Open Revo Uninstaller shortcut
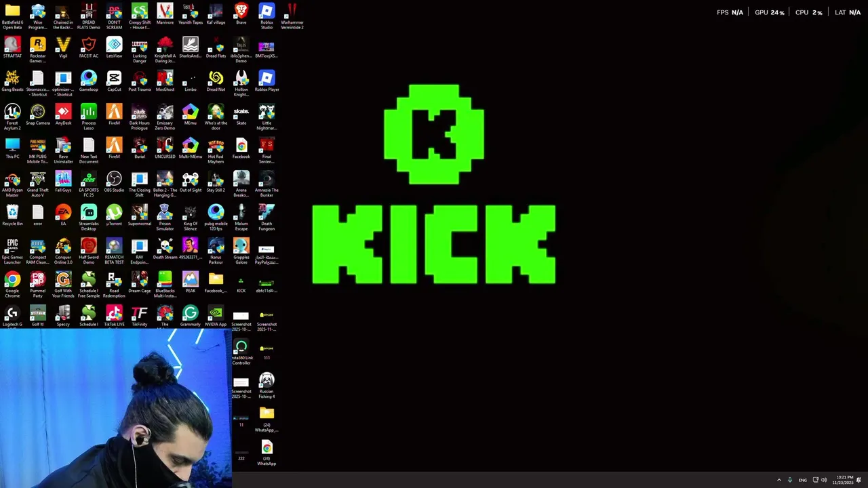 coord(63,150)
